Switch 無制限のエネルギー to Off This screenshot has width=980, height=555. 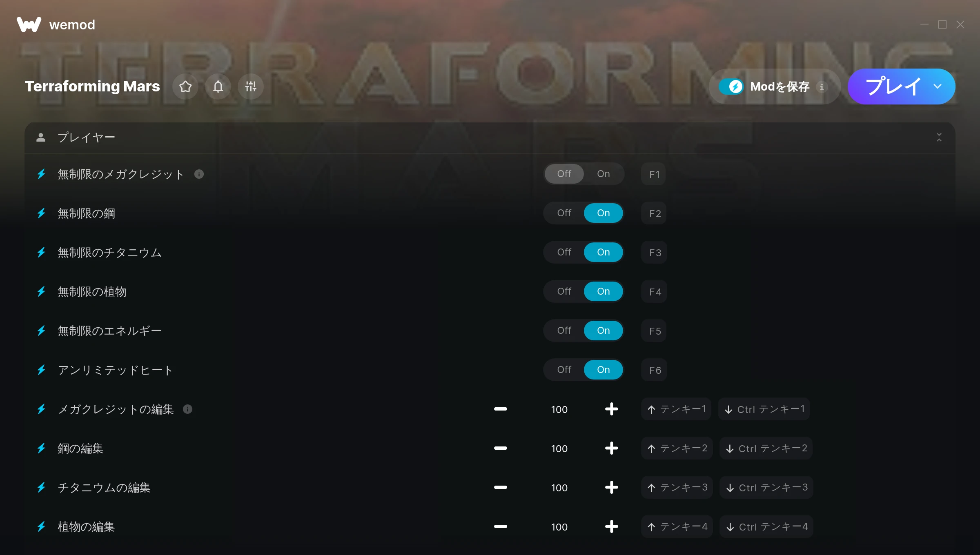(x=564, y=331)
